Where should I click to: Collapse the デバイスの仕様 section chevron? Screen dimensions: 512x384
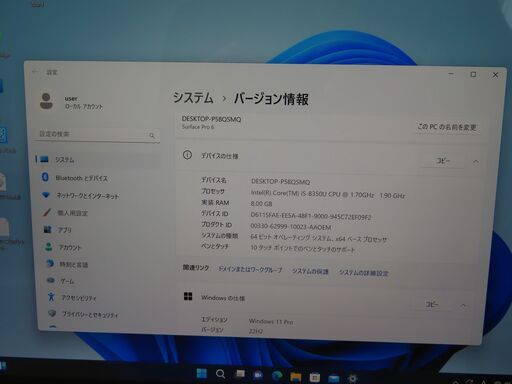[x=476, y=162]
